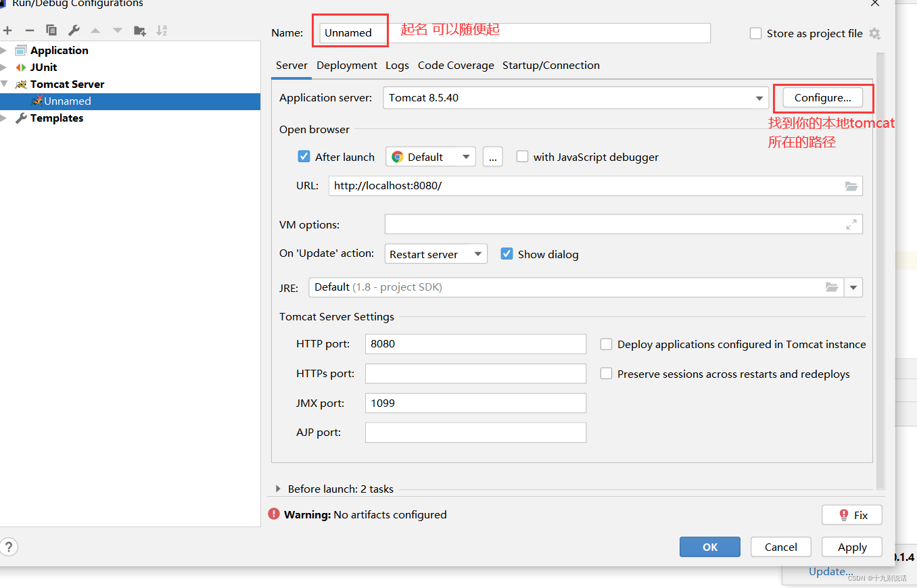
Task: Open the Application server Tomcat 8.5.40 dropdown
Action: (576, 98)
